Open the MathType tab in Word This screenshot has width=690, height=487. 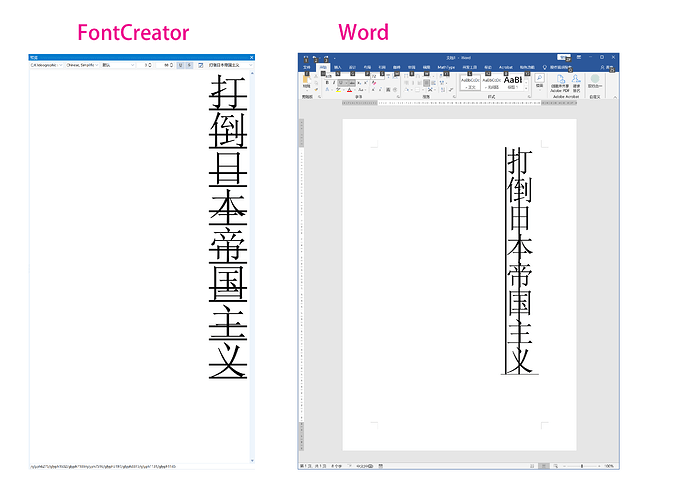(x=446, y=67)
